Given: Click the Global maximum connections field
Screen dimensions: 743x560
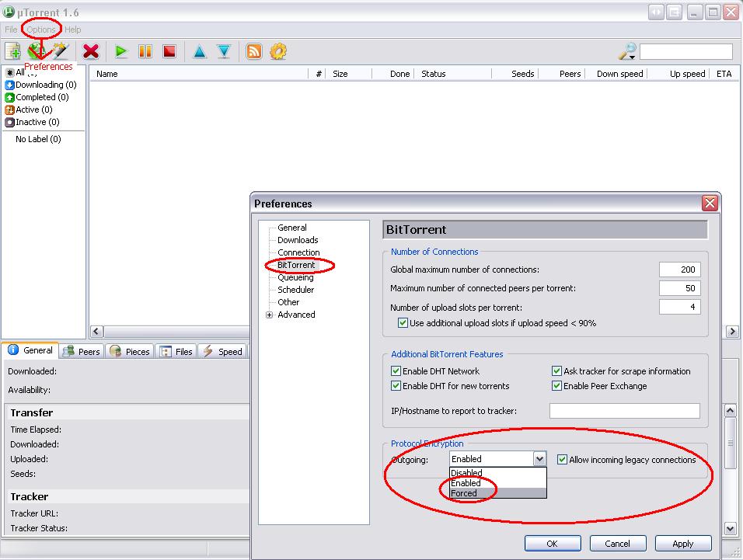Looking at the screenshot, I should pyautogui.click(x=679, y=270).
